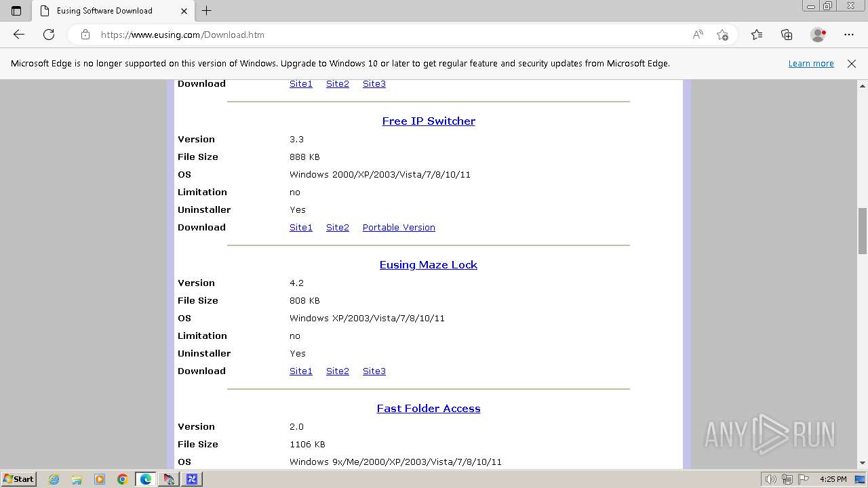Open the browser profile avatar
This screenshot has width=868, height=488.
tap(818, 35)
